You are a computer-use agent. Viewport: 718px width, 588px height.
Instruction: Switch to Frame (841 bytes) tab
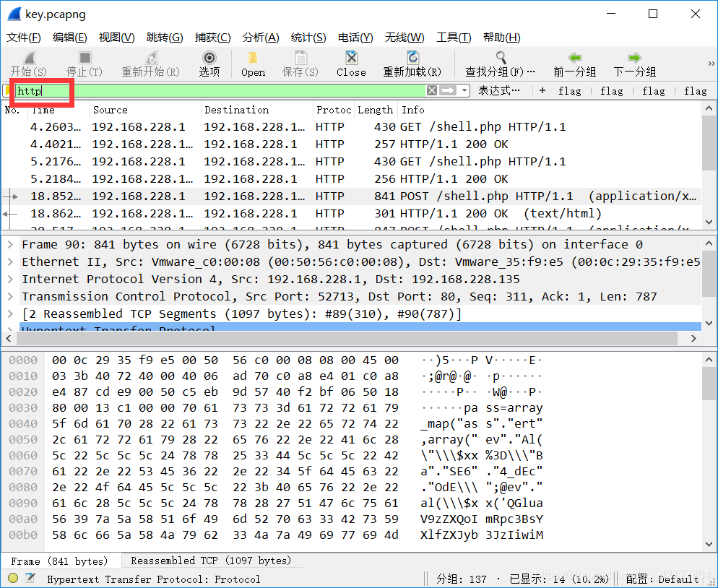(59, 561)
